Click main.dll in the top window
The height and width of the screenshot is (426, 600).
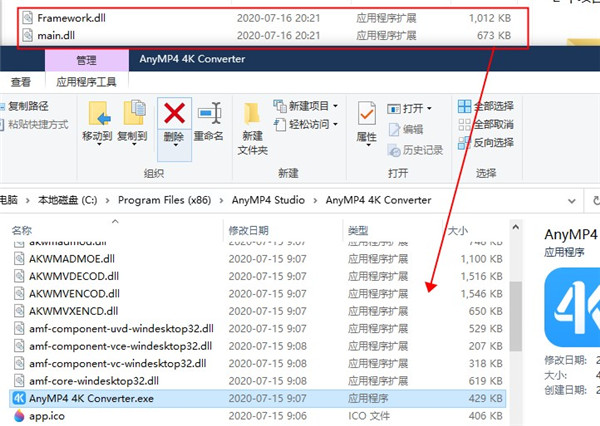click(56, 36)
